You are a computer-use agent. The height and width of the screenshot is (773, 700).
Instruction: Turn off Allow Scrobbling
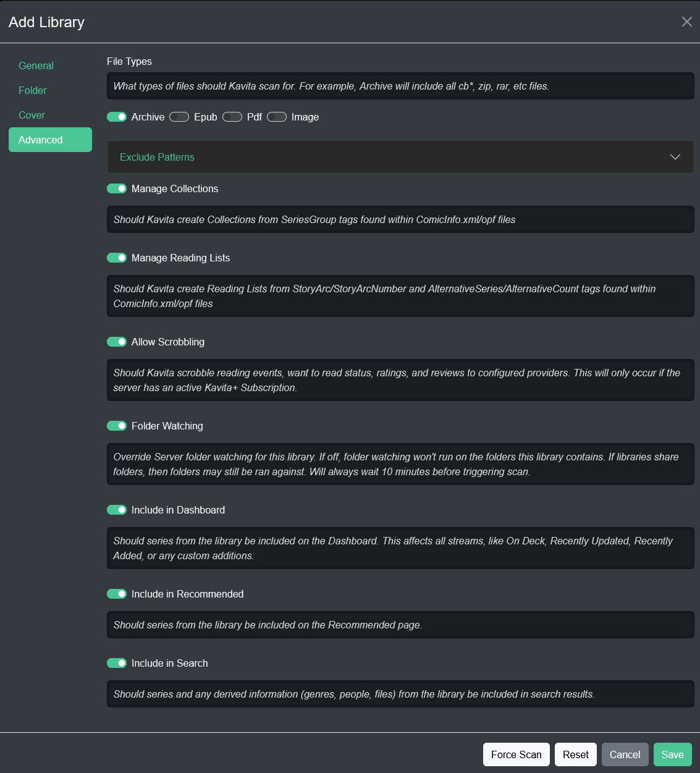(x=117, y=342)
